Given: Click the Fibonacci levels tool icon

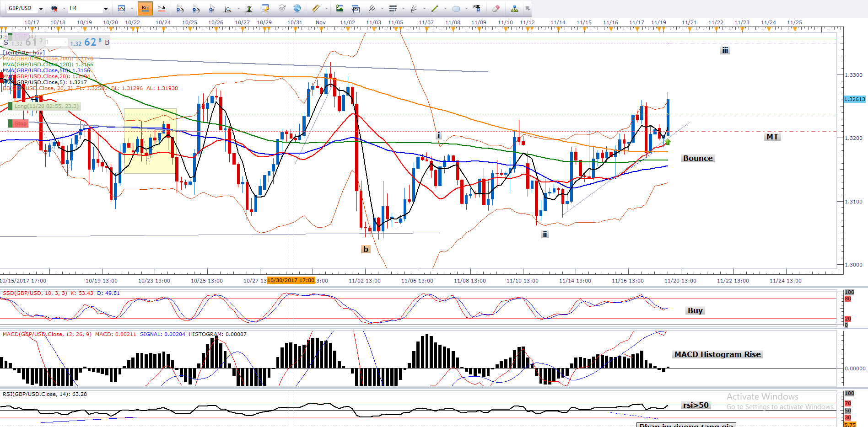Looking at the screenshot, I should [x=393, y=8].
